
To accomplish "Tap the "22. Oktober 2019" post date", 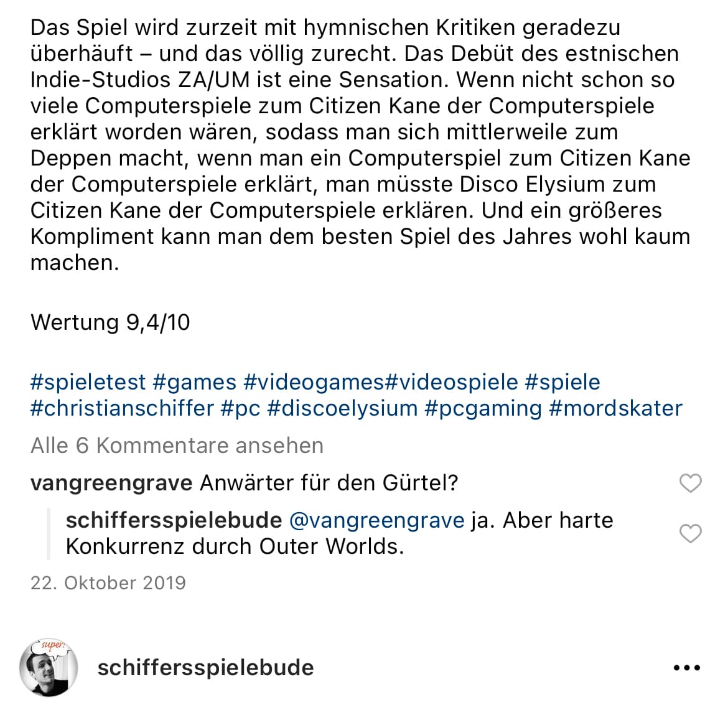I will click(108, 583).
